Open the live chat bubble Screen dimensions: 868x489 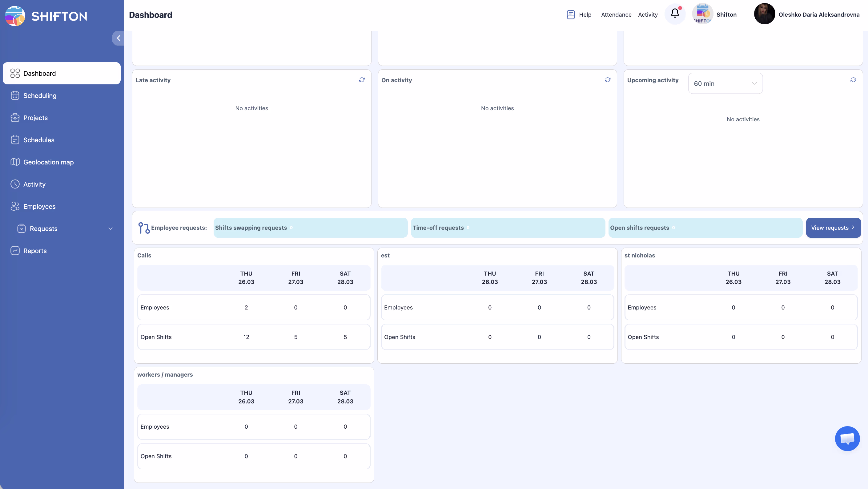pyautogui.click(x=847, y=438)
